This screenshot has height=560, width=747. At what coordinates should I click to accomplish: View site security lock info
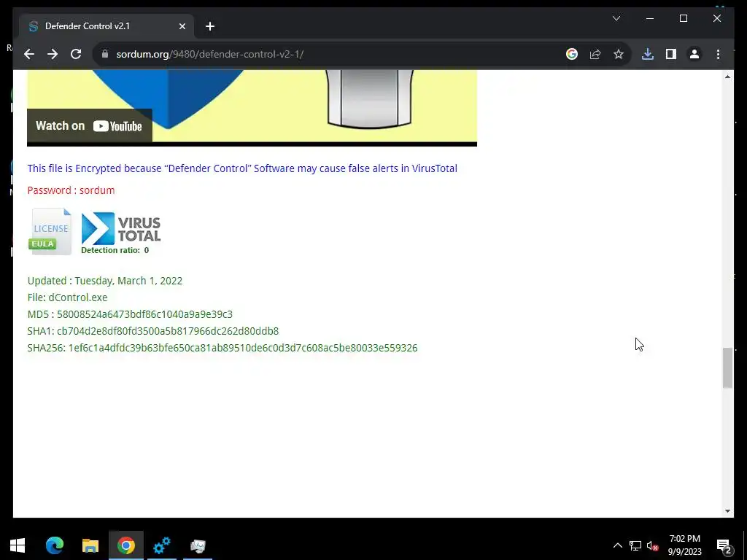105,54
